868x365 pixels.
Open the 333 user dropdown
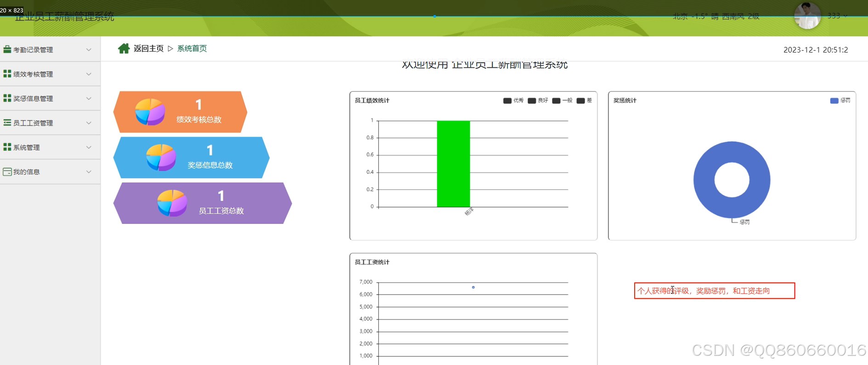(x=837, y=16)
